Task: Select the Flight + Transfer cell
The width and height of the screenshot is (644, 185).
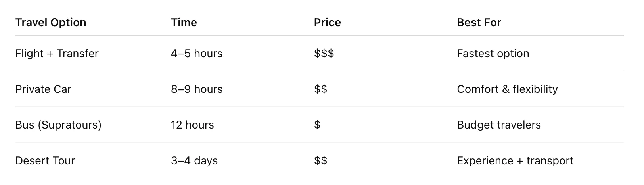Action: [57, 54]
